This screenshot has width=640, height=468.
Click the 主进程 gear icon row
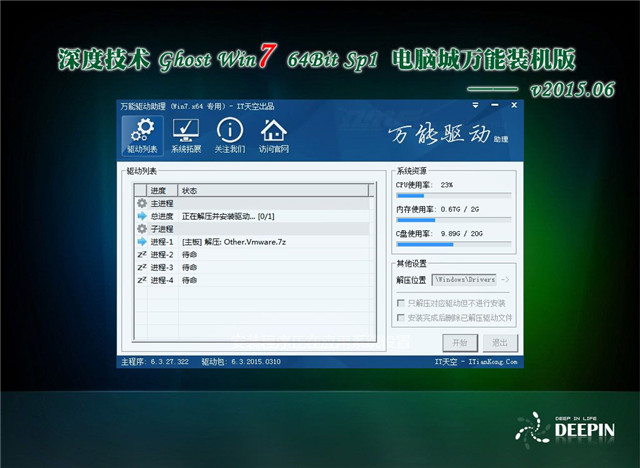(x=253, y=203)
